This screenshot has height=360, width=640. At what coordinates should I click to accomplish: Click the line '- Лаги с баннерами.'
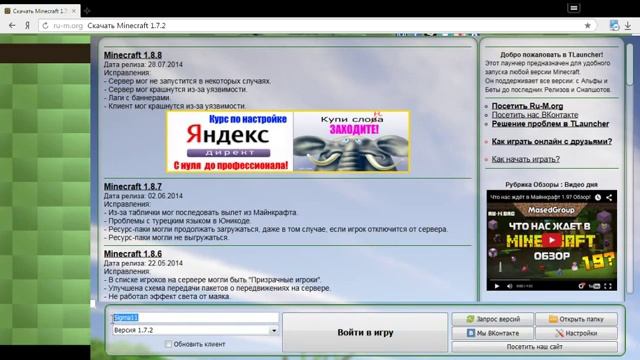tap(137, 98)
